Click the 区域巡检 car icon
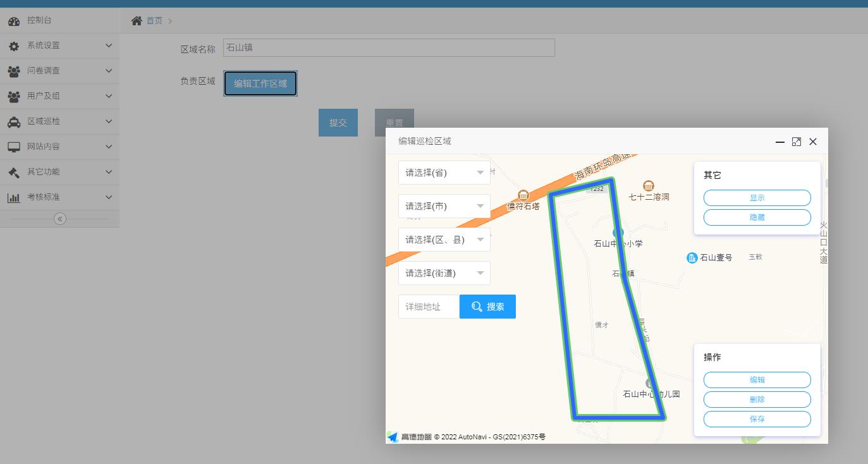Image resolution: width=868 pixels, height=464 pixels. point(14,122)
